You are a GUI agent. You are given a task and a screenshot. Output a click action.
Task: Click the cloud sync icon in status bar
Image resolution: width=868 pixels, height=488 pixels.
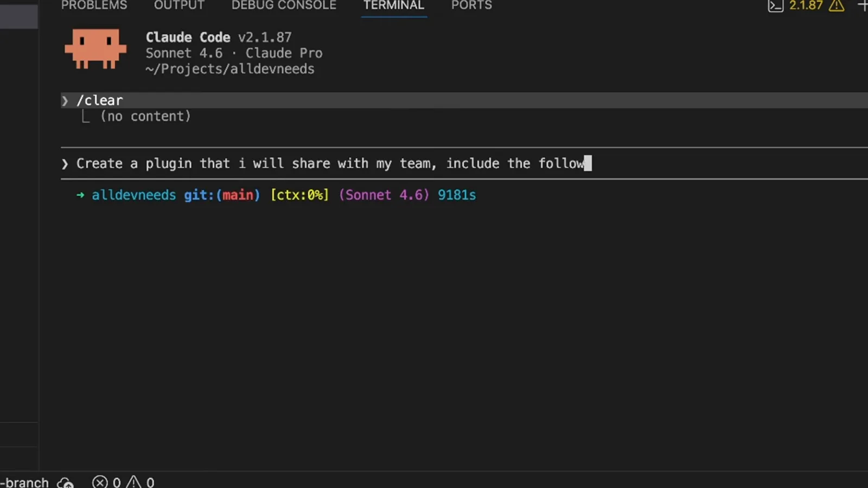click(65, 482)
